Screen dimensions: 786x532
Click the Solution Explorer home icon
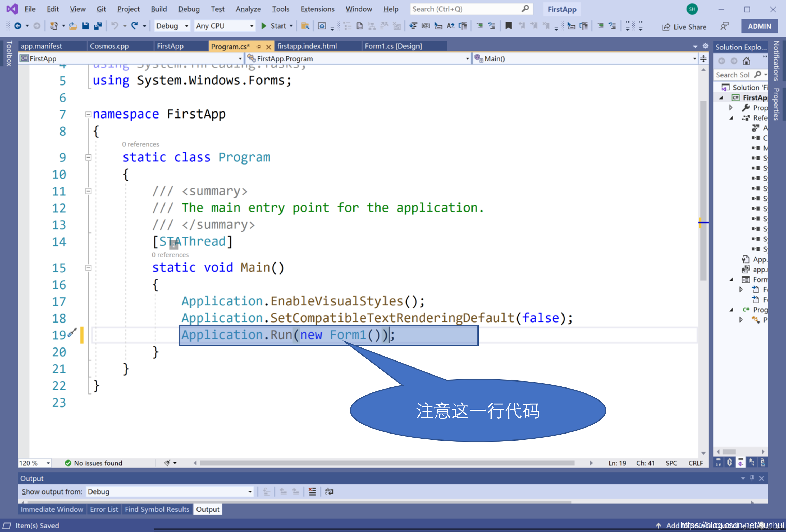tap(746, 61)
